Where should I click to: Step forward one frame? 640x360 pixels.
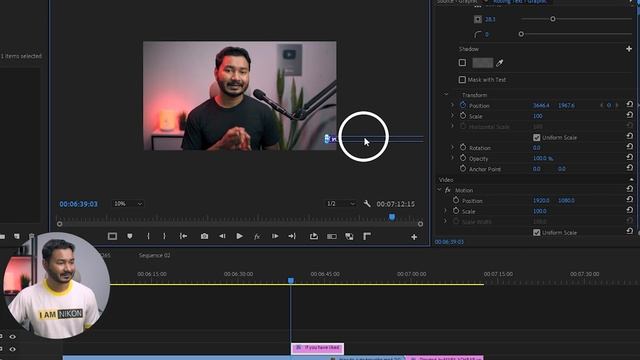(x=275, y=236)
